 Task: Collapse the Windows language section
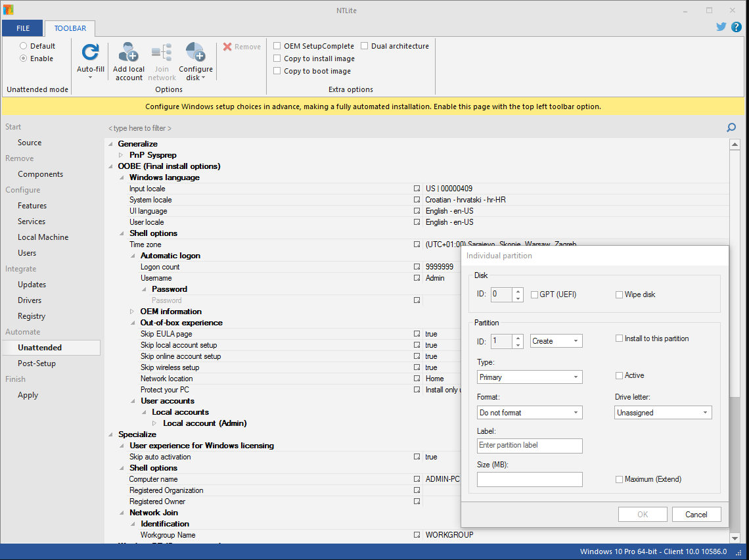click(x=122, y=177)
